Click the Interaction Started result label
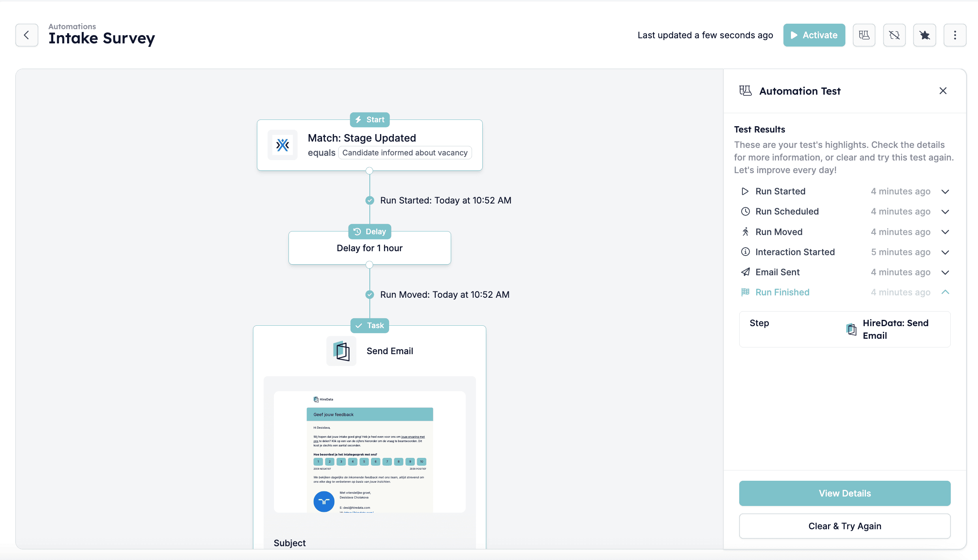The image size is (978, 560). pyautogui.click(x=795, y=252)
